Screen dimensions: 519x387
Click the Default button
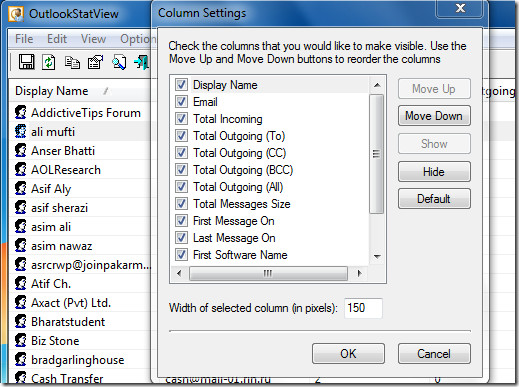click(x=434, y=199)
